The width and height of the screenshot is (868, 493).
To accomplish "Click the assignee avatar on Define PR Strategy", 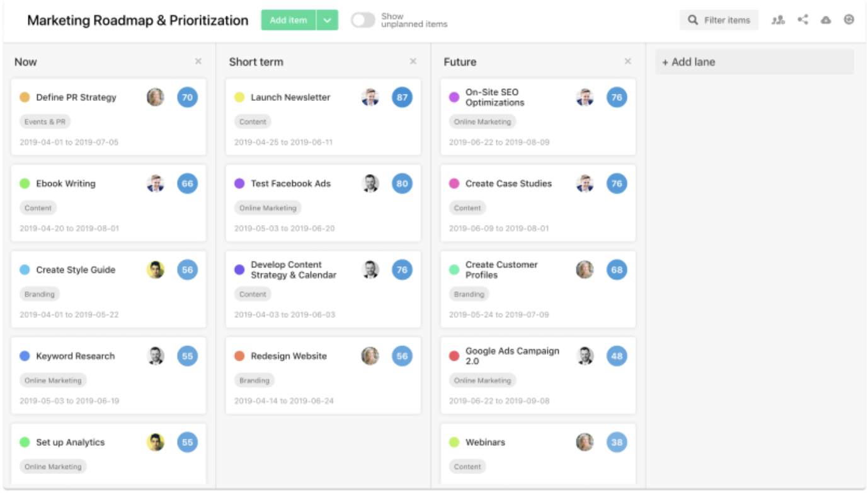I will [x=156, y=97].
